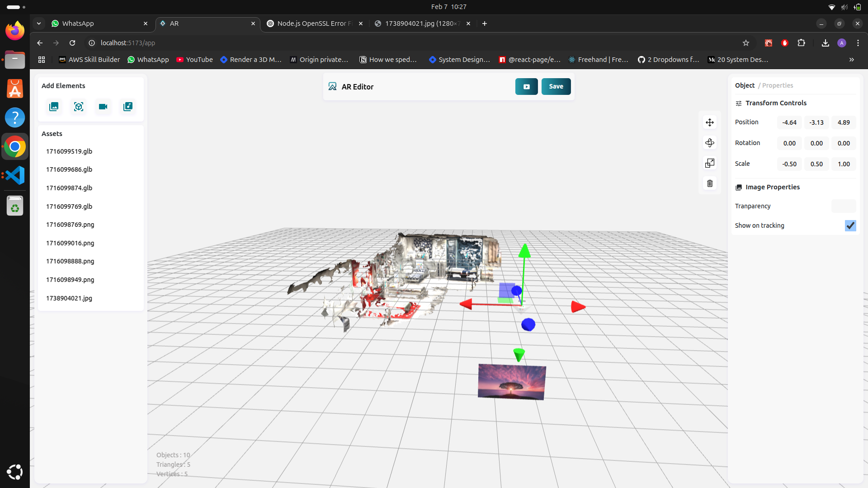The width and height of the screenshot is (868, 488).
Task: Click the Transparency value field
Action: point(843,206)
